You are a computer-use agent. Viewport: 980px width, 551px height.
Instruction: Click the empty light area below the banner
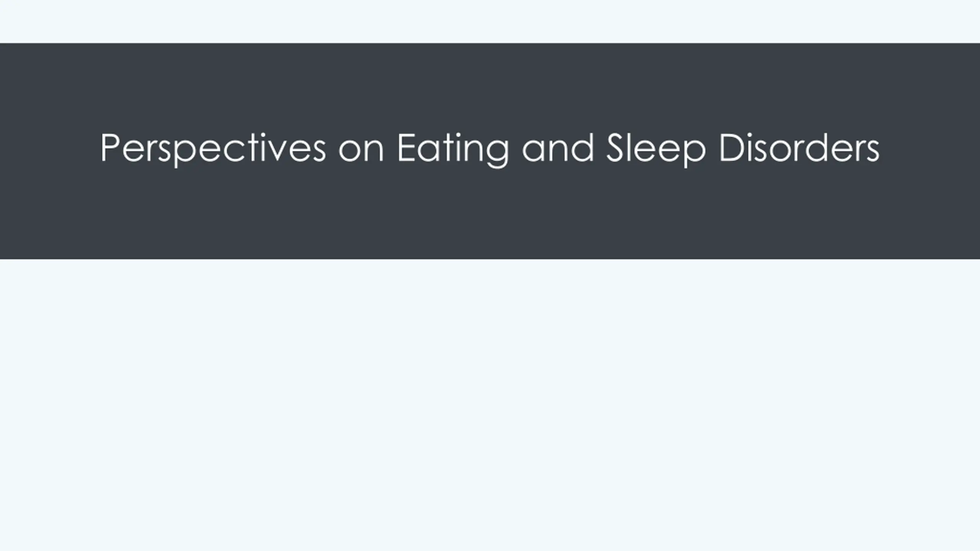coord(490,405)
